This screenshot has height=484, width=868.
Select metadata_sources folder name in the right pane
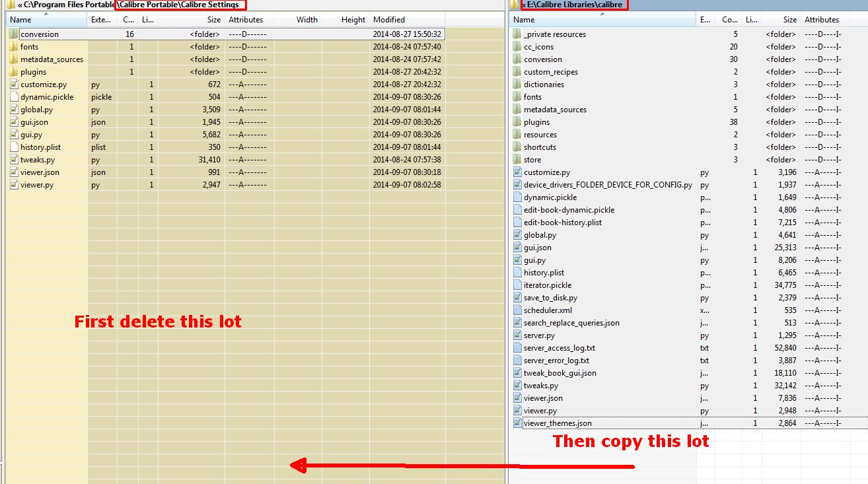coord(555,110)
